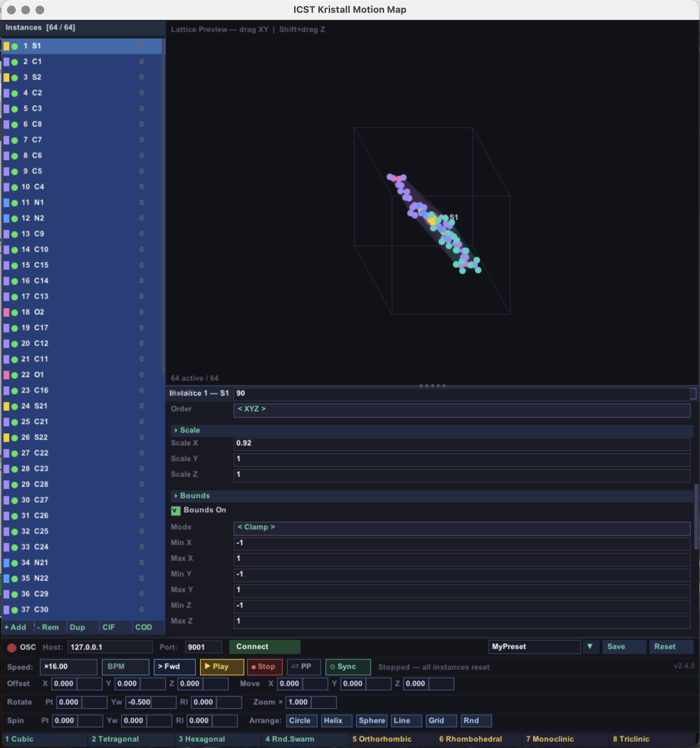700x748 pixels.
Task: Select the 6 Rhombohedral lattice tab
Action: (479, 739)
